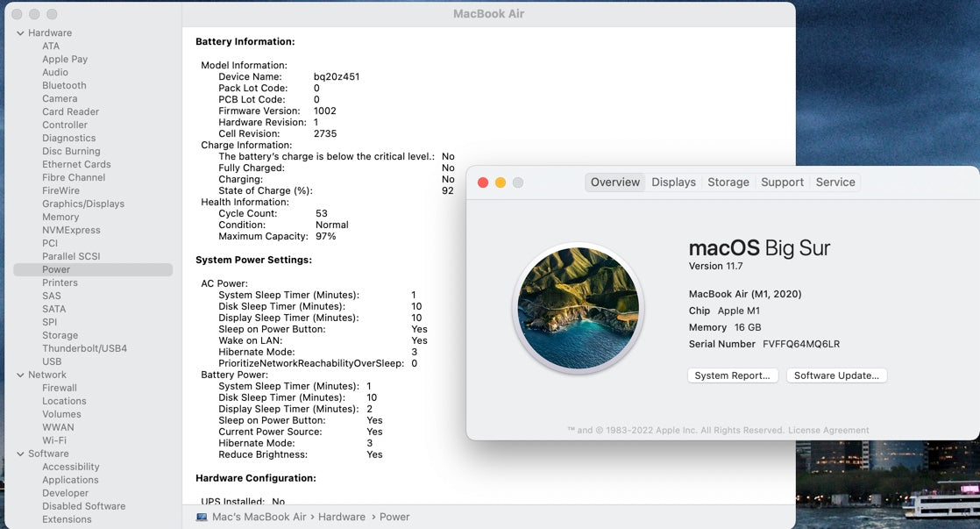Select Wi-Fi under Network
Screen dimensions: 980x529
click(x=54, y=440)
